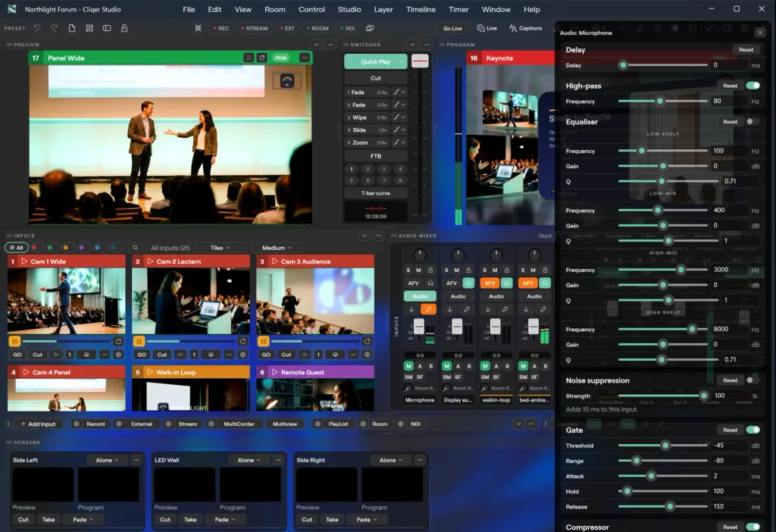
Task: Click the lock icon on the Microphone mixer channel
Action: point(430,270)
